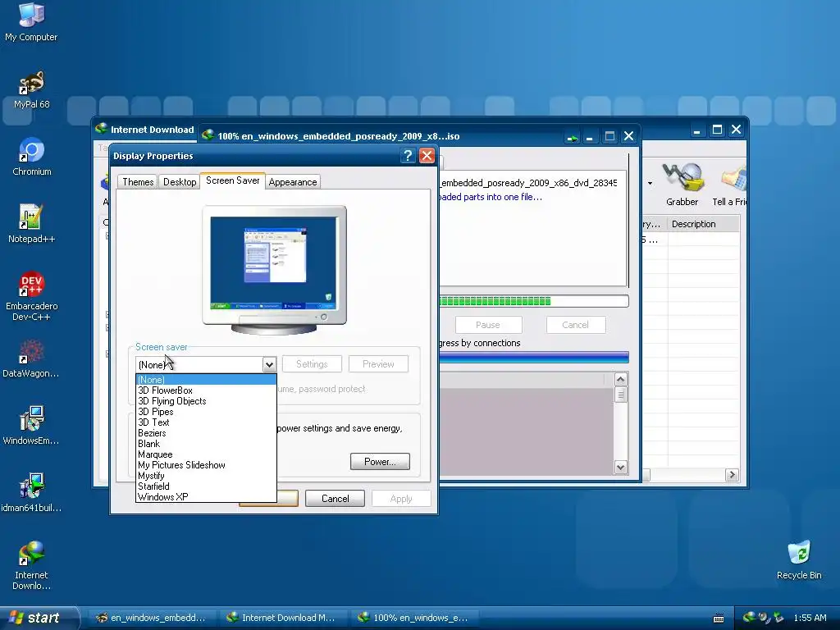Select the Screen Saver tab
Screen dimensions: 840x630
[x=232, y=180]
